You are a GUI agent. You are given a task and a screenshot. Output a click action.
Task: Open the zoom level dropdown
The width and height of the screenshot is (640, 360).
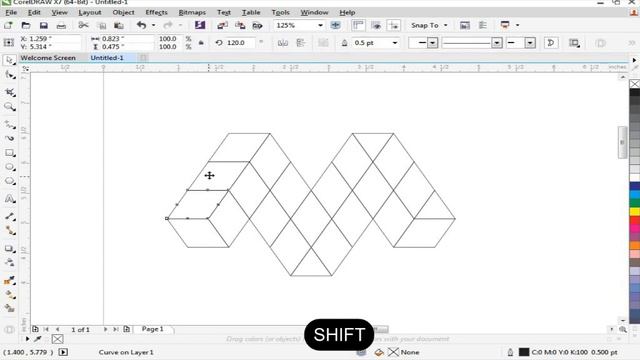click(320, 25)
